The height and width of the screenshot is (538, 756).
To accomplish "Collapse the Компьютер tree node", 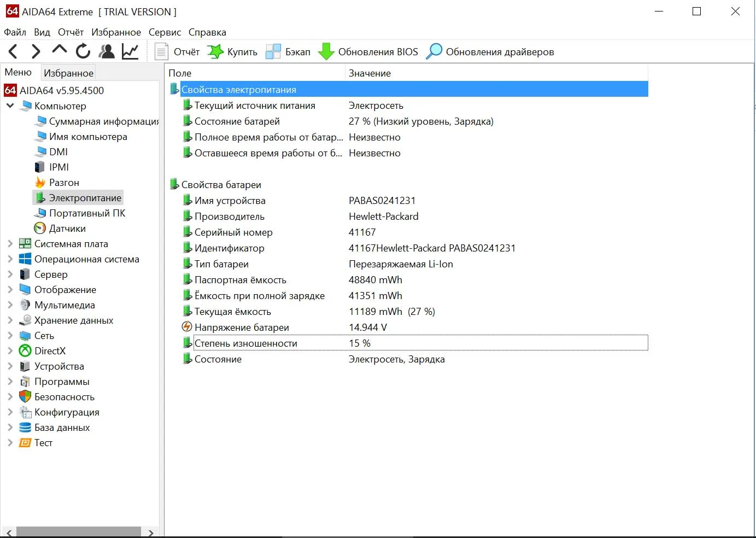I will pos(10,106).
